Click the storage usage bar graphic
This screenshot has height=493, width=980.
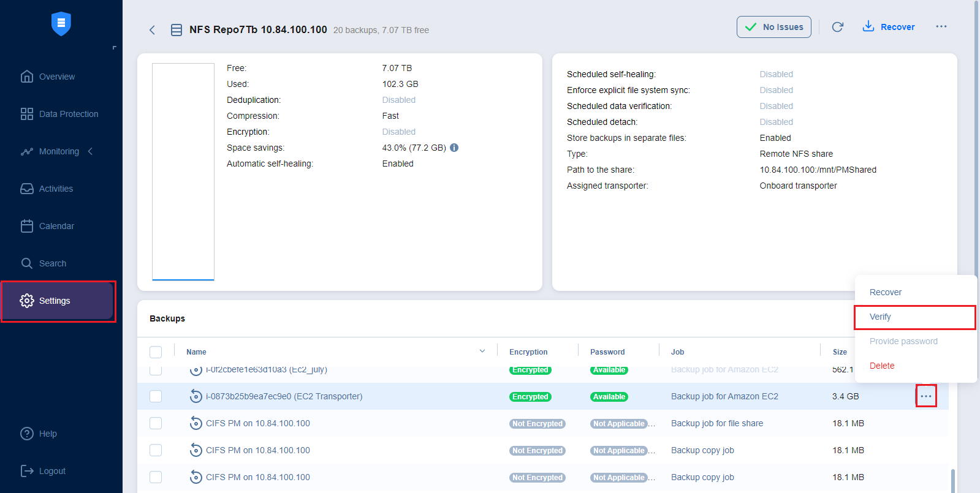[x=183, y=171]
